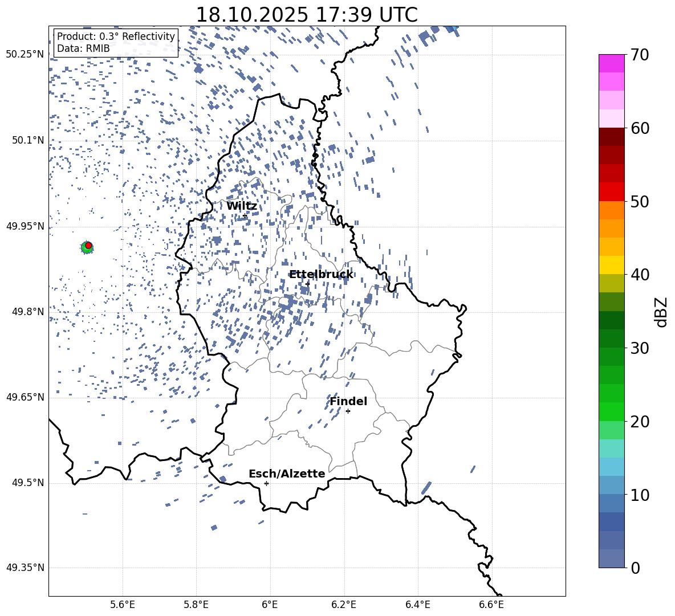Click the colorbar tick label 70
This screenshot has width=675, height=616.
(x=640, y=55)
